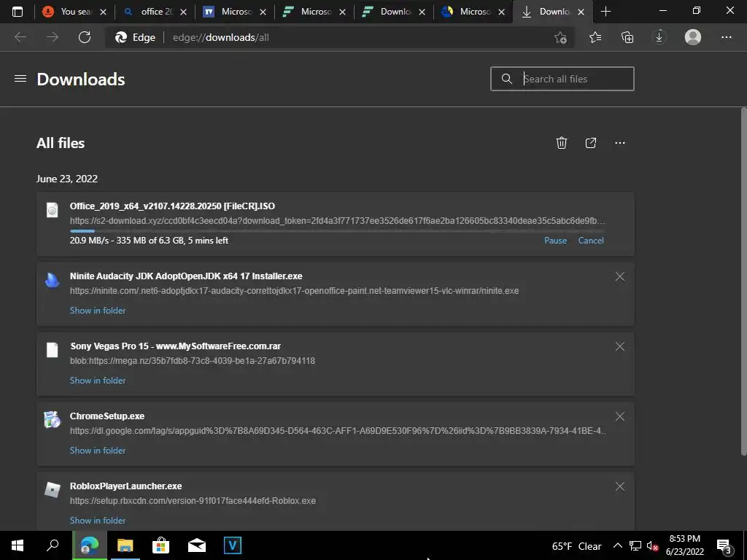Click the mega.nz blob source URL
Image resolution: width=747 pixels, height=560 pixels.
tap(192, 361)
